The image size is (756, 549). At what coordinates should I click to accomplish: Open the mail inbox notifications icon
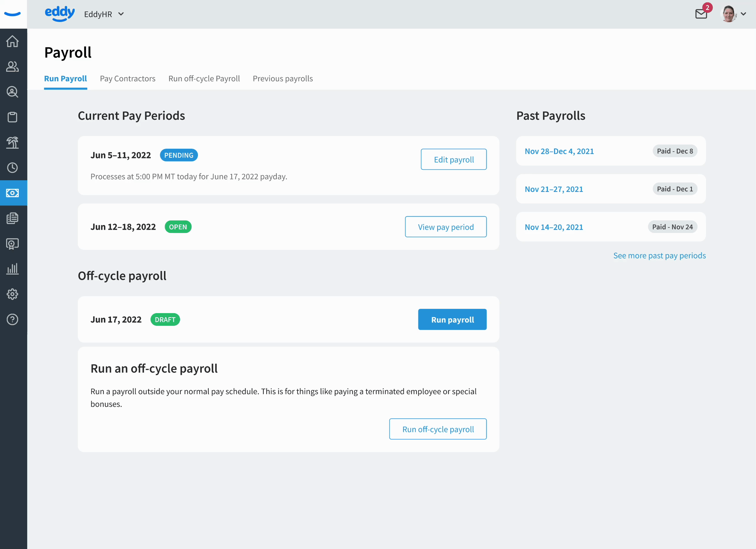pos(701,14)
